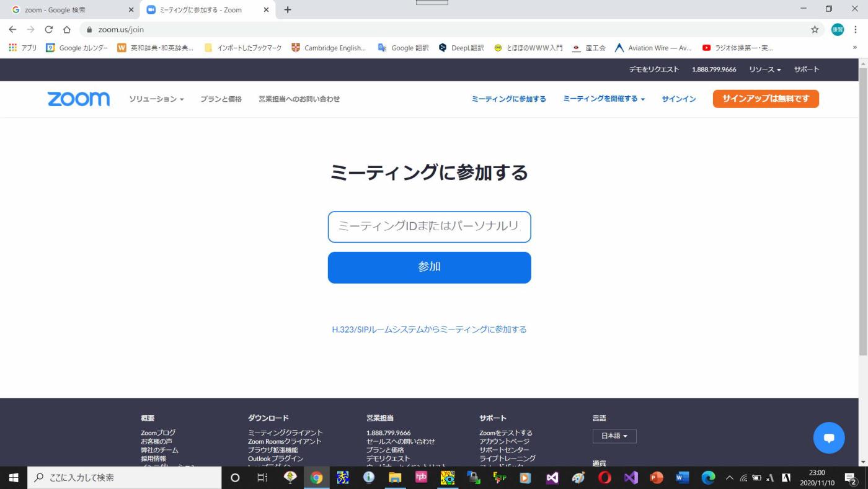Open the Aviation Wire bookmark

[x=653, y=48]
